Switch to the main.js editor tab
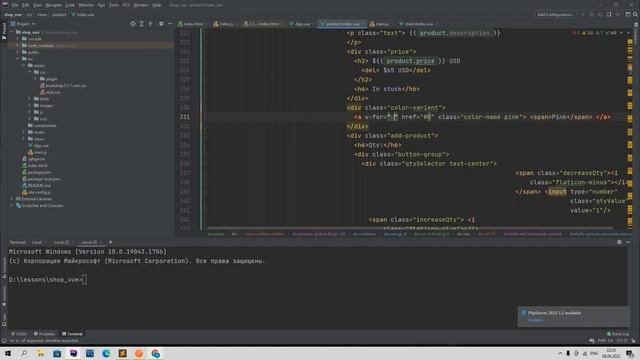The width and height of the screenshot is (640, 360). click(x=379, y=24)
